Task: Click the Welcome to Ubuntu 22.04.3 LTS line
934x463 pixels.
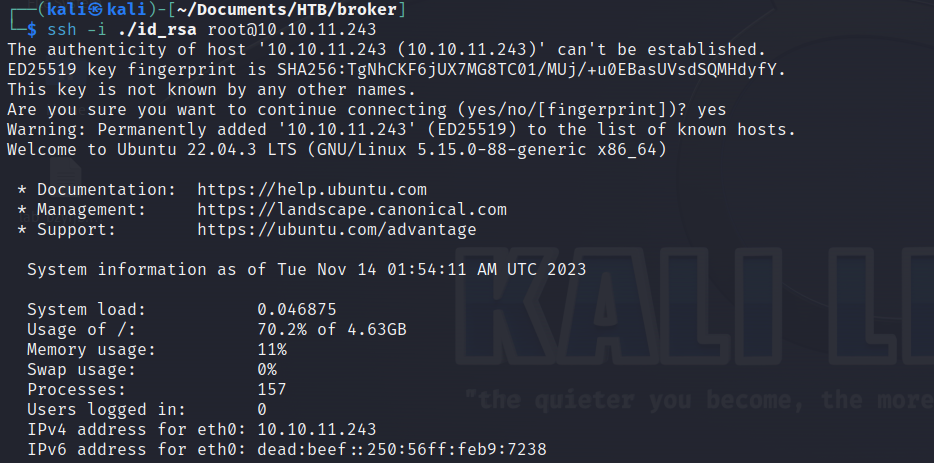Action: click(x=337, y=150)
